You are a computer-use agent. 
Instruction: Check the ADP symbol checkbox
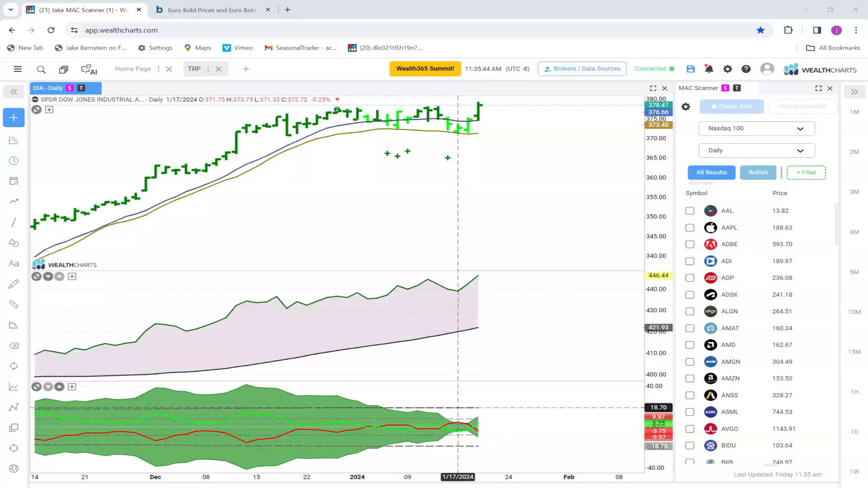tap(690, 278)
